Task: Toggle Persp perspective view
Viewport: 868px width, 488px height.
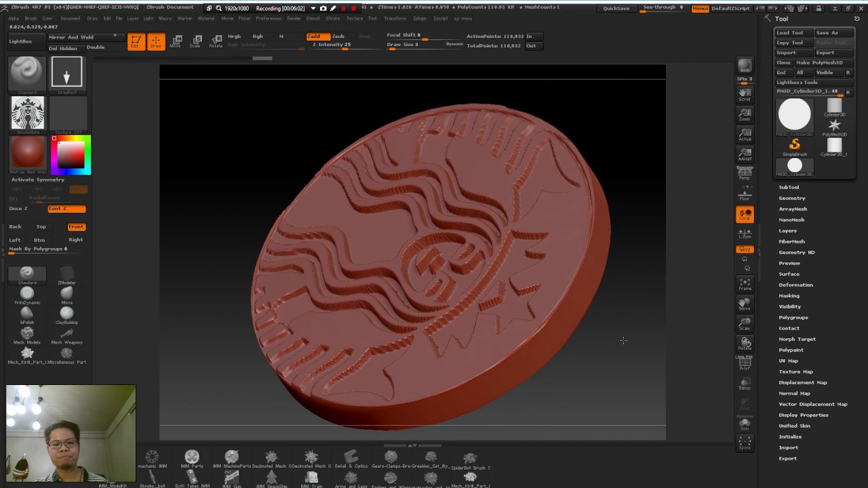Action: [745, 174]
